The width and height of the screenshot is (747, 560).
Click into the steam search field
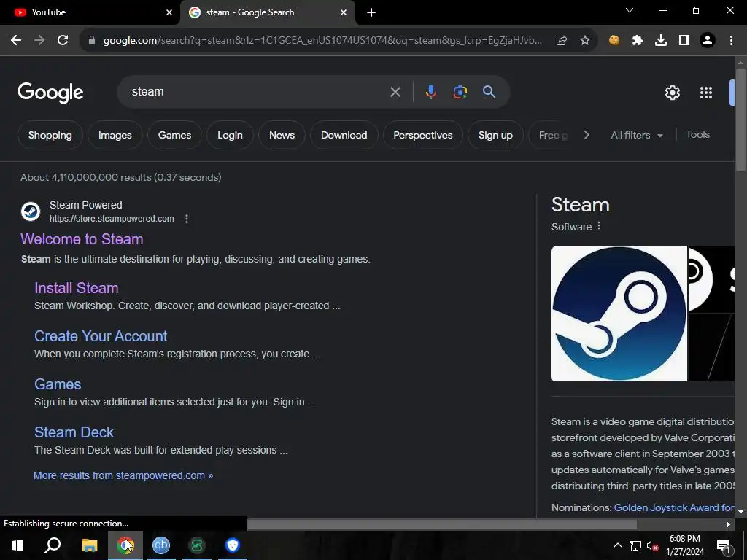pyautogui.click(x=258, y=92)
